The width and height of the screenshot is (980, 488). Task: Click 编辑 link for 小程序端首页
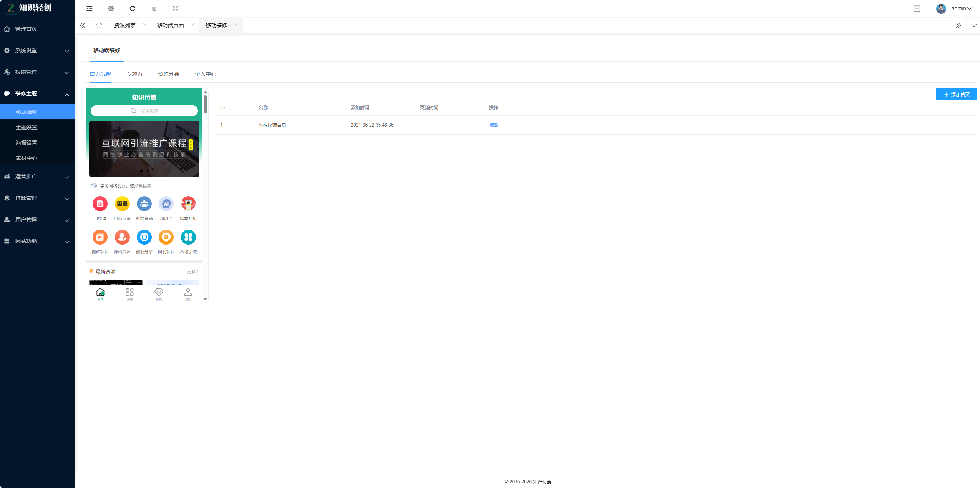point(494,125)
